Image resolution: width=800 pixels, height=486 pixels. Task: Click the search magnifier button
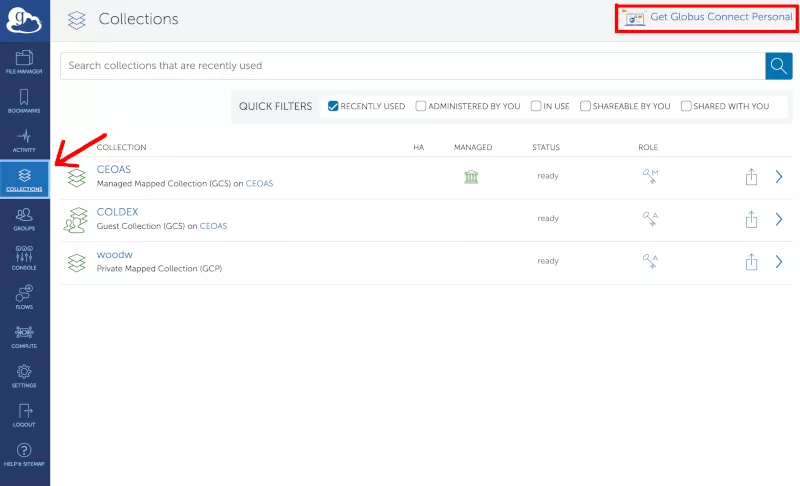coord(779,66)
